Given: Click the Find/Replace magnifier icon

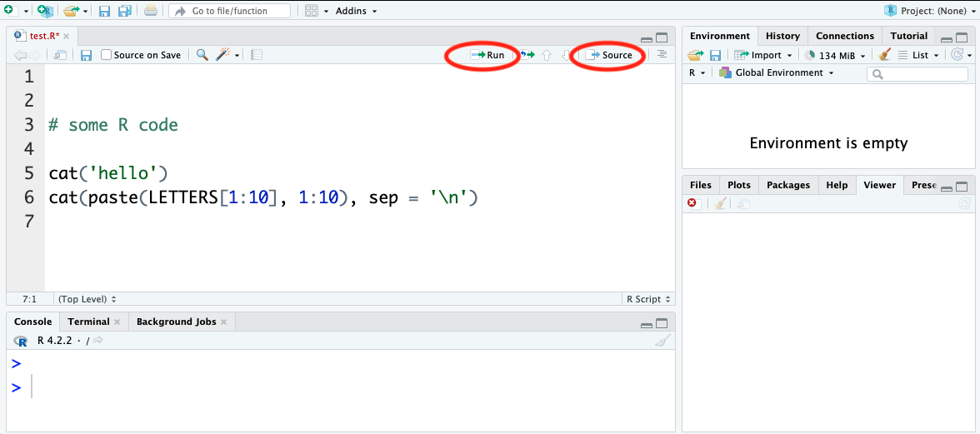Looking at the screenshot, I should 202,55.
